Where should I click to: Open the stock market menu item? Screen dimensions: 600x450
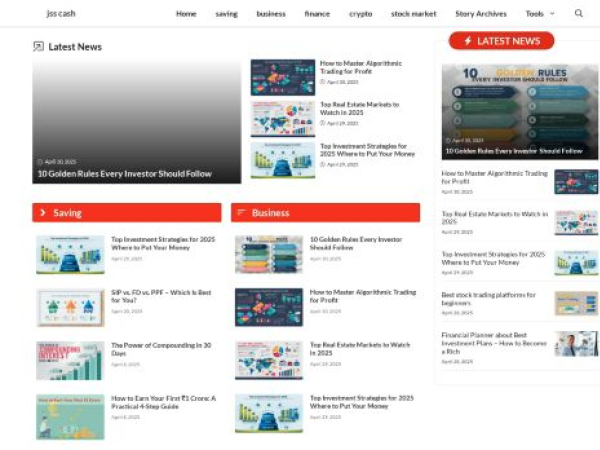pyautogui.click(x=413, y=14)
